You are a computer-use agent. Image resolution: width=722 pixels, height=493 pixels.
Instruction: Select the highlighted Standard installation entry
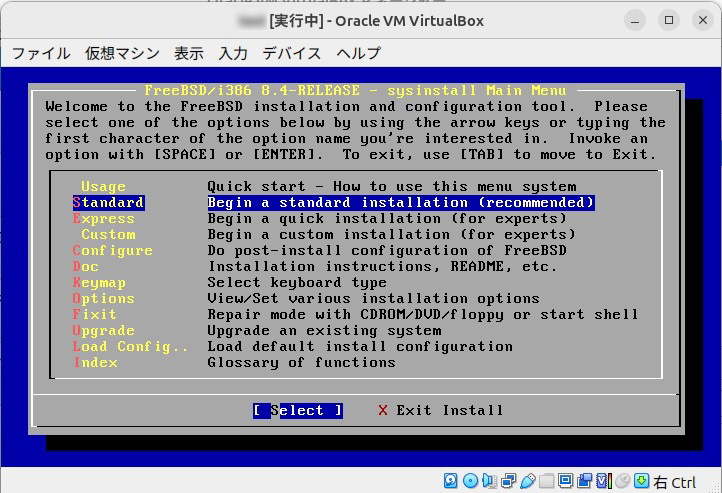[x=108, y=203]
